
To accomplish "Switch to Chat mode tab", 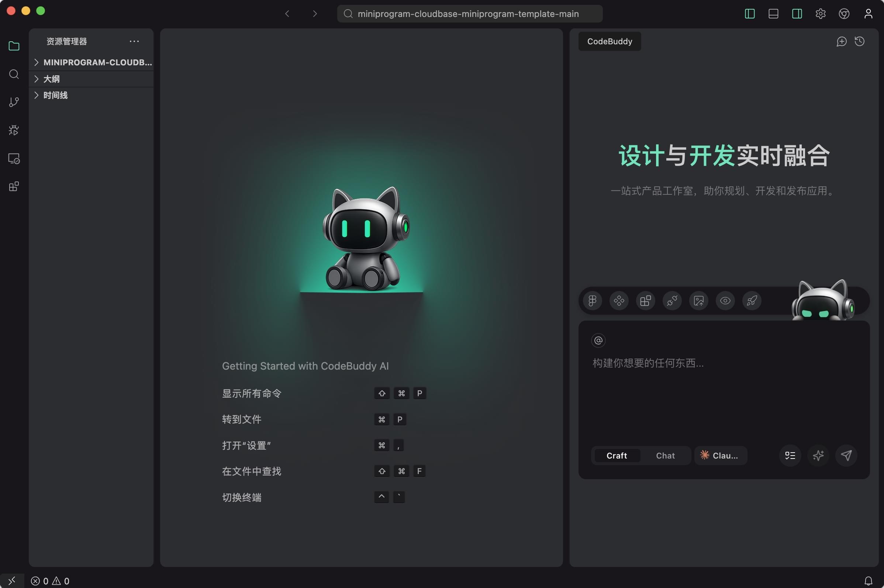I will click(665, 455).
